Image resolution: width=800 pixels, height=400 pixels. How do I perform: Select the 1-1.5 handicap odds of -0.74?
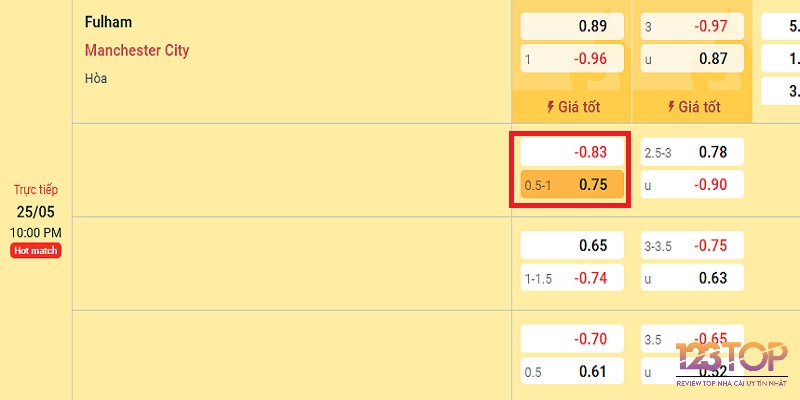pyautogui.click(x=572, y=278)
